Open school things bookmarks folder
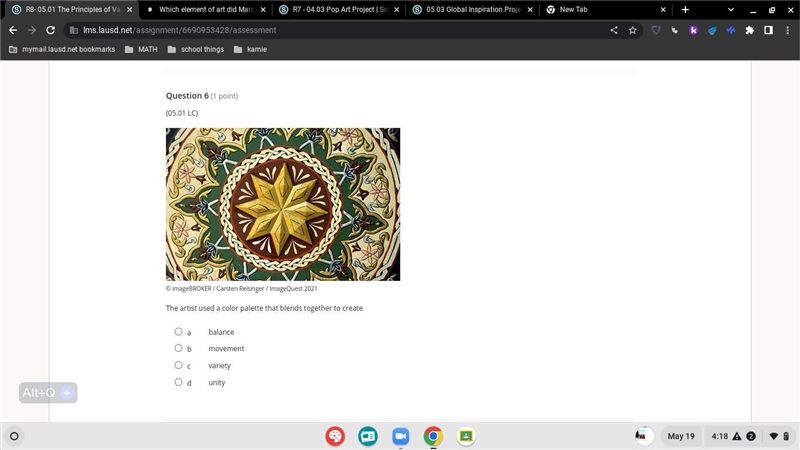 (196, 49)
